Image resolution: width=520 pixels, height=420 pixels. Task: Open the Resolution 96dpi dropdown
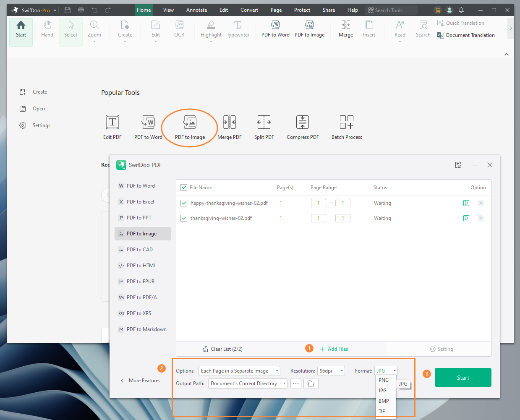[331, 371]
